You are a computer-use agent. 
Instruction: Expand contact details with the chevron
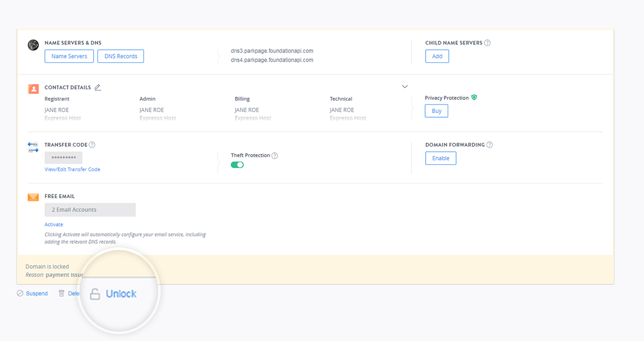405,87
